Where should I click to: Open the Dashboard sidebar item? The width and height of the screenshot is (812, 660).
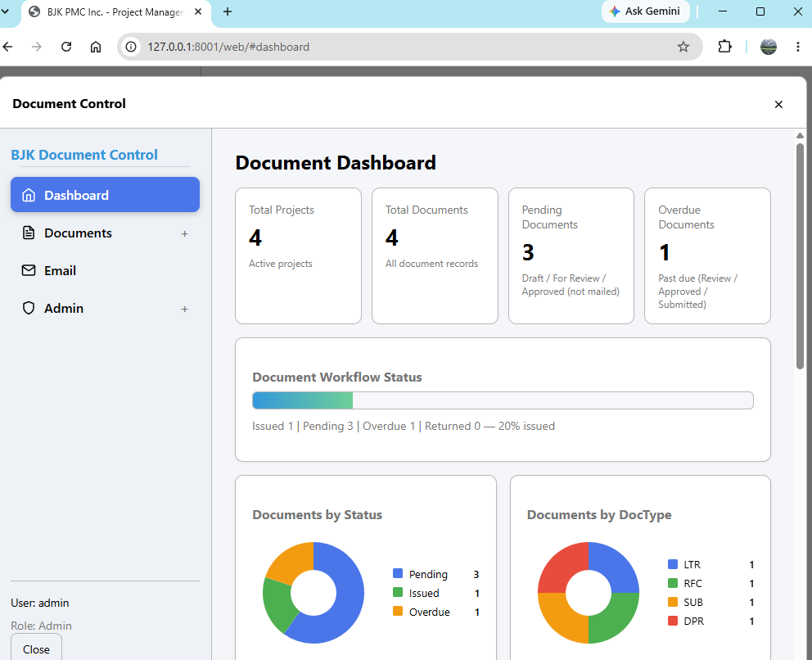(105, 195)
